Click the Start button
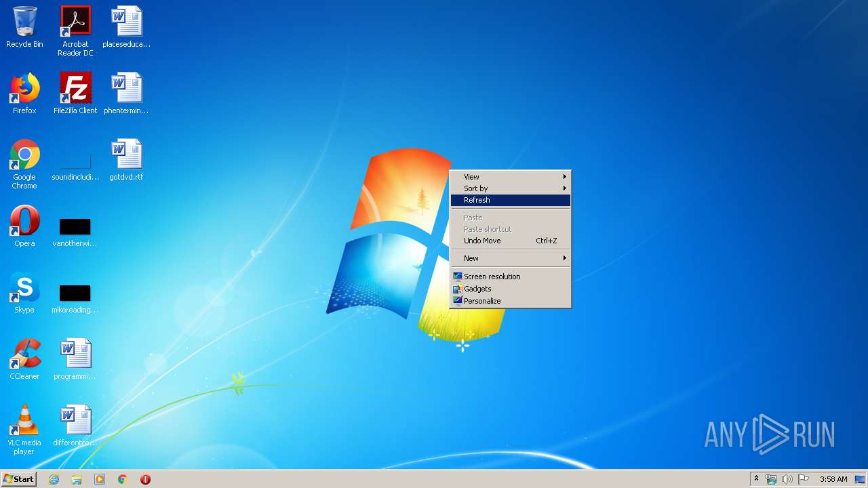Image resolution: width=868 pixels, height=488 pixels. pos(18,479)
